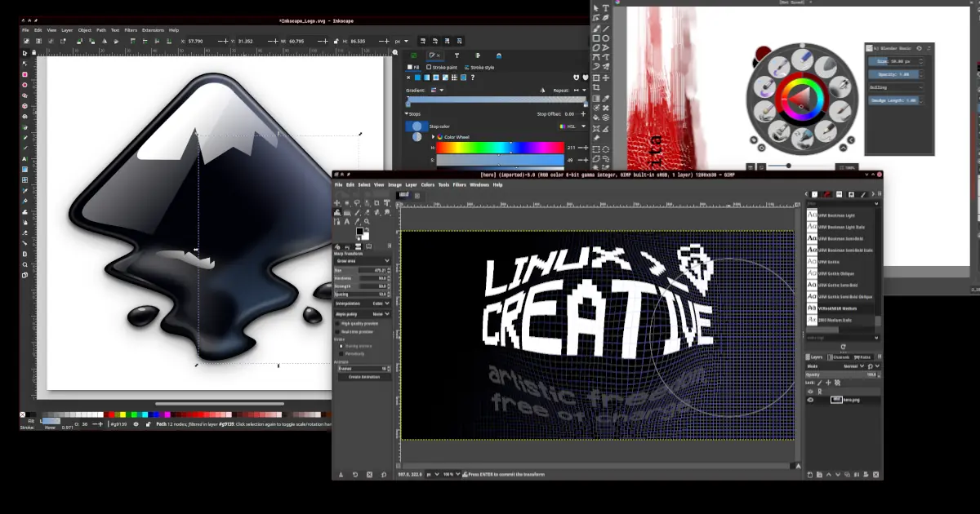Refresh the GIMP fonts list
980x514 pixels.
point(843,347)
